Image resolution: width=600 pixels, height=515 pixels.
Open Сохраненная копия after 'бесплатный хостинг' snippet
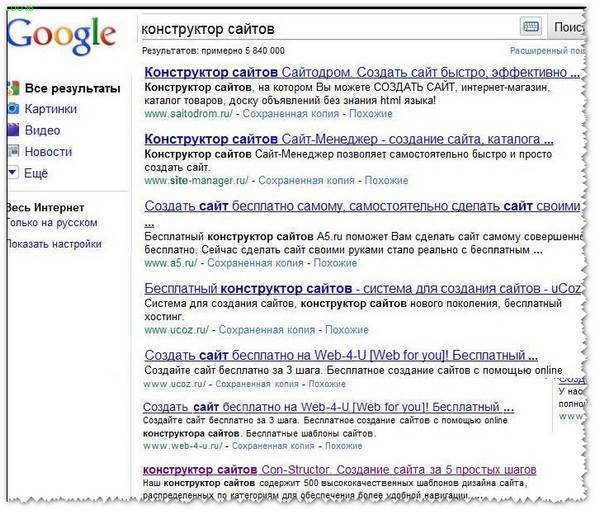[267, 330]
